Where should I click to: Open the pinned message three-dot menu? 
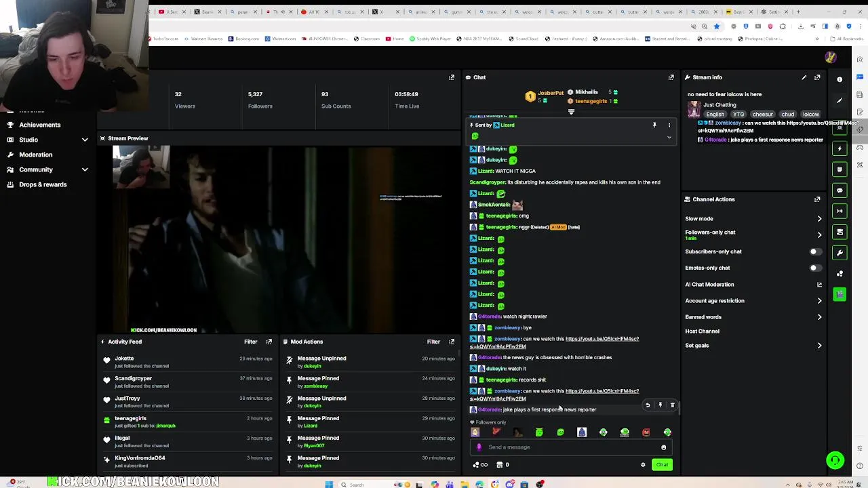[669, 125]
